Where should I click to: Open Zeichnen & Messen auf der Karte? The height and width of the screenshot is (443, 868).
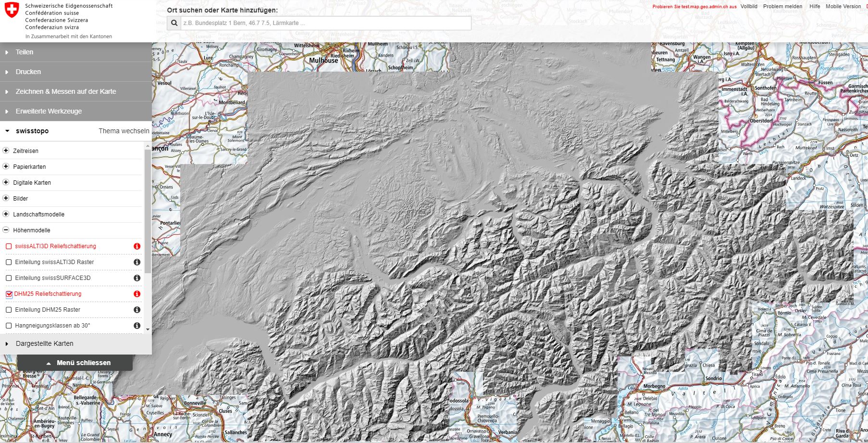click(x=66, y=91)
